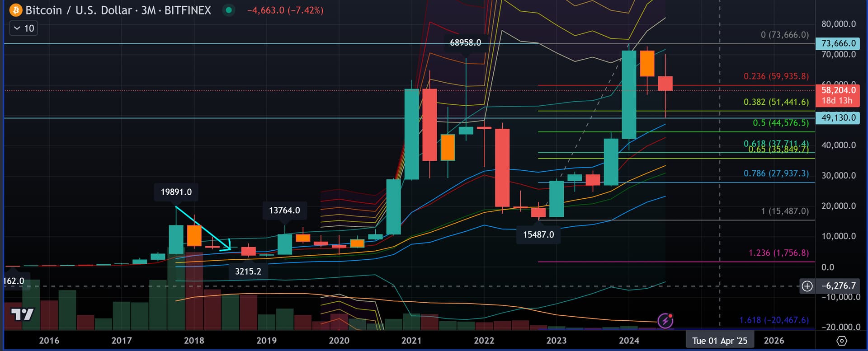This screenshot has width=868, height=351.
Task: Click the Bitcoin symbol logo
Action: (16, 10)
